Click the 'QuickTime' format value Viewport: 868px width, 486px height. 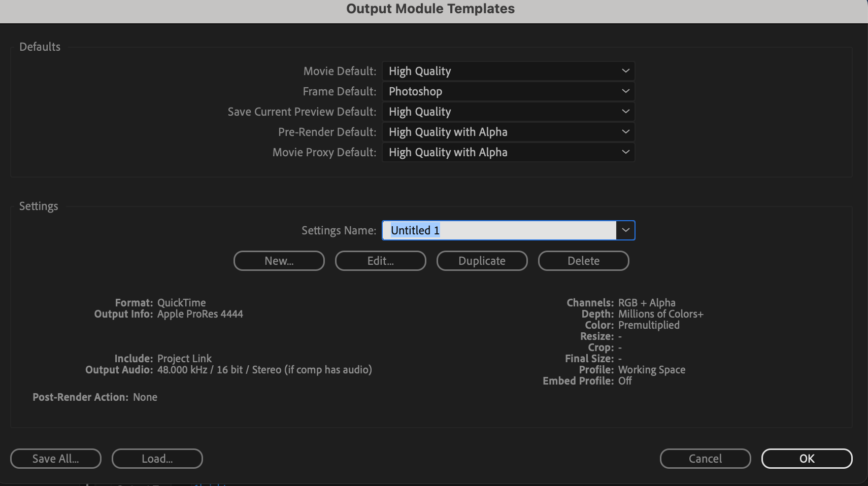click(x=182, y=303)
